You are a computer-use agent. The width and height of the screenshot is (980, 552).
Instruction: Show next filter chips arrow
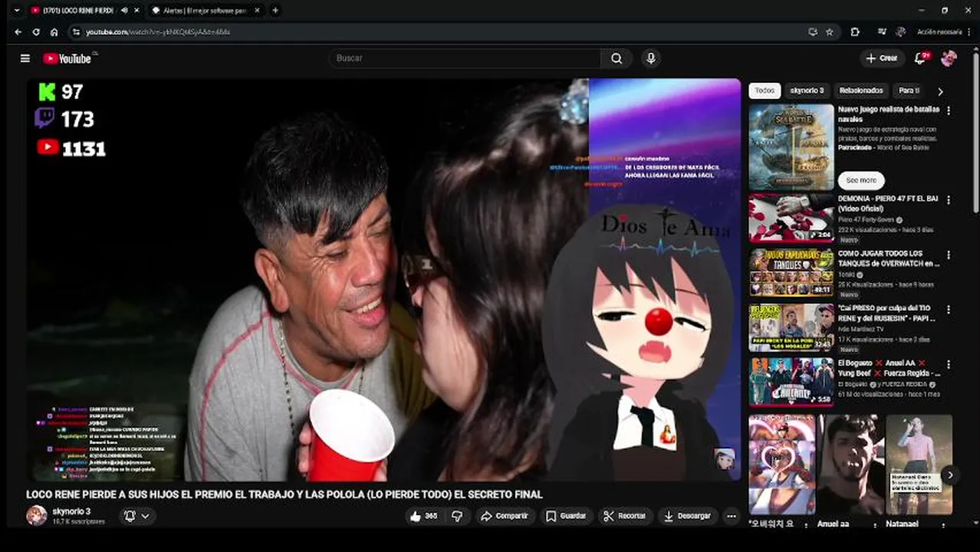(x=940, y=91)
